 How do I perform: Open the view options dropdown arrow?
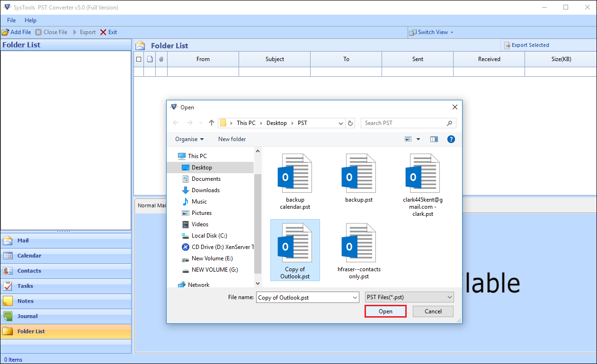(418, 139)
